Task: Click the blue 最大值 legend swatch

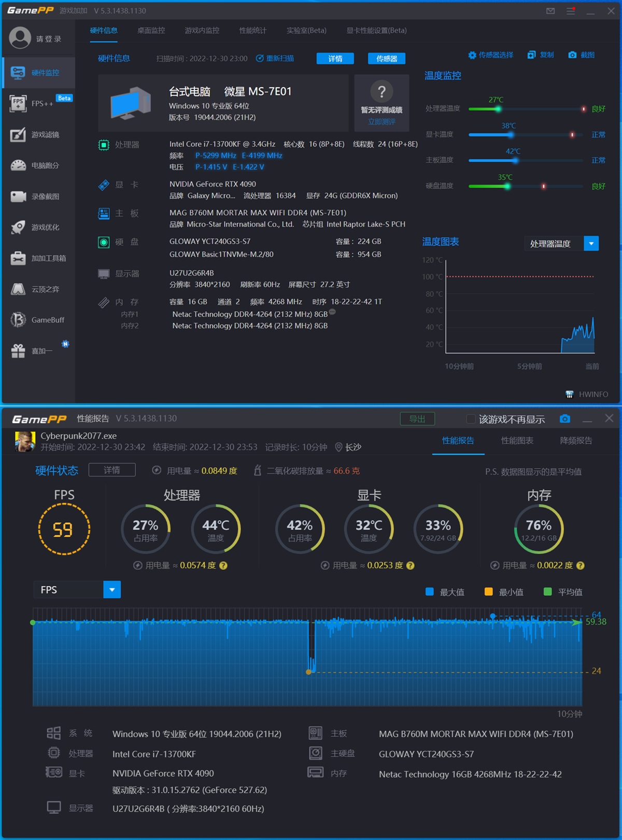Action: pyautogui.click(x=429, y=592)
